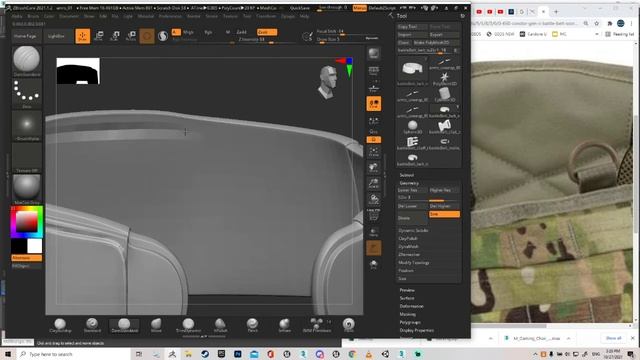Select DamStandard brush in bottom shelf

[x=124, y=325]
